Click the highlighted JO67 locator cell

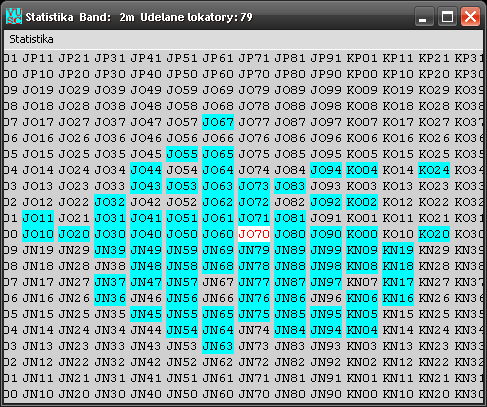[x=218, y=122]
